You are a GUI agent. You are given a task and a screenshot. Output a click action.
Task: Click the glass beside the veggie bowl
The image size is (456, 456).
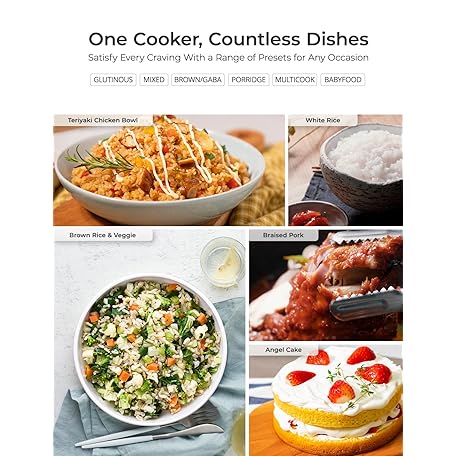pyautogui.click(x=223, y=262)
